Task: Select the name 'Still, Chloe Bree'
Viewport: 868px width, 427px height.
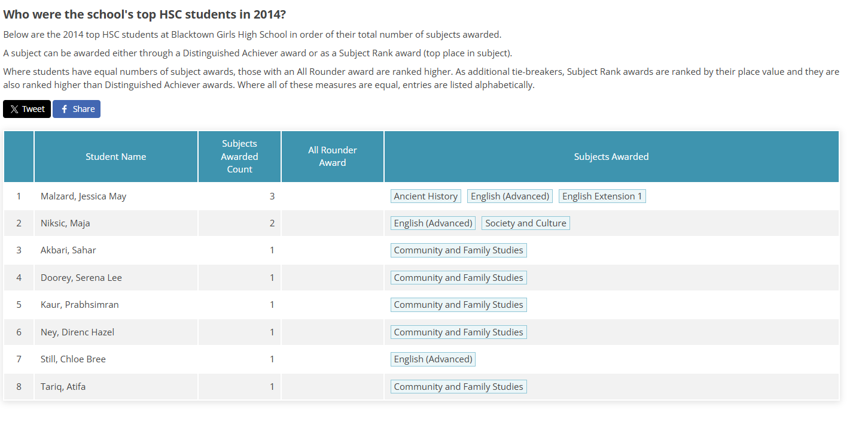Action: (73, 359)
